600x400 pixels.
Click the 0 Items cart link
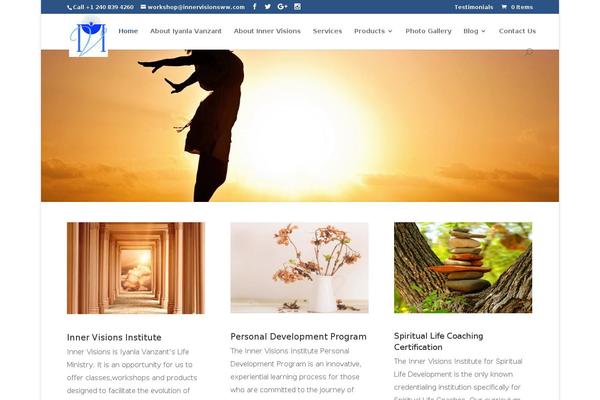[522, 7]
